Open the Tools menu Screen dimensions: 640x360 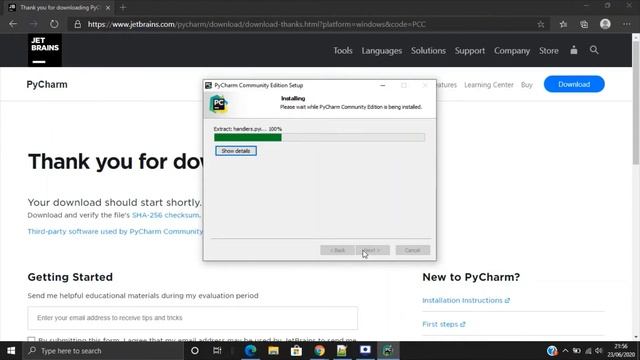342,51
